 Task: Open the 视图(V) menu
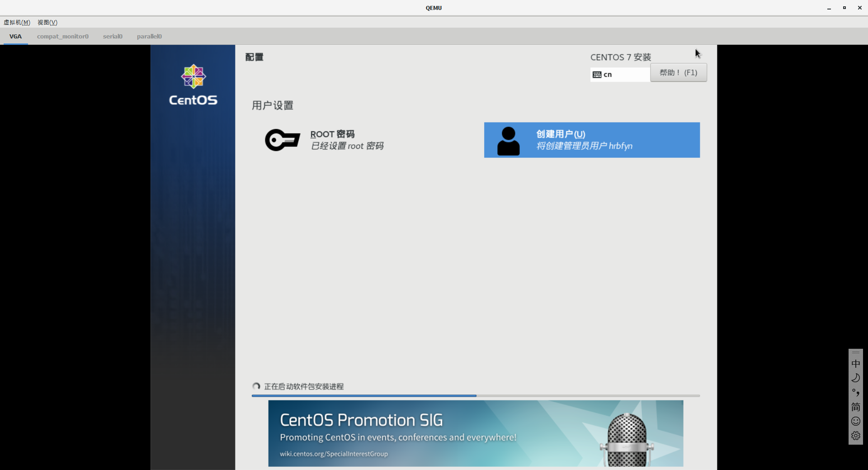point(47,22)
